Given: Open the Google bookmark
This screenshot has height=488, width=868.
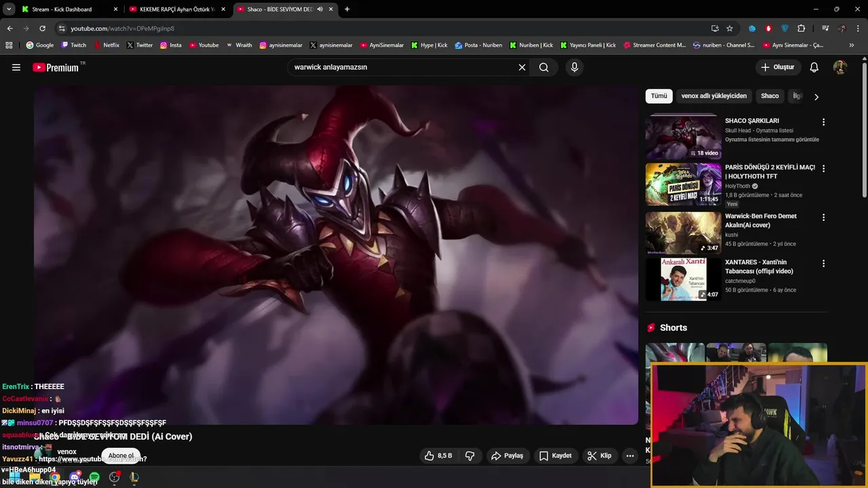Looking at the screenshot, I should pyautogui.click(x=40, y=45).
